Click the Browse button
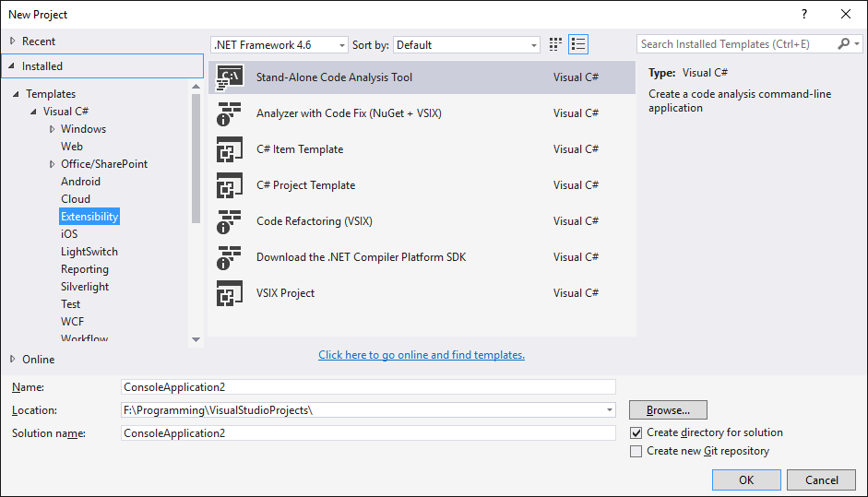Viewport: 868px width, 497px height. [x=668, y=409]
